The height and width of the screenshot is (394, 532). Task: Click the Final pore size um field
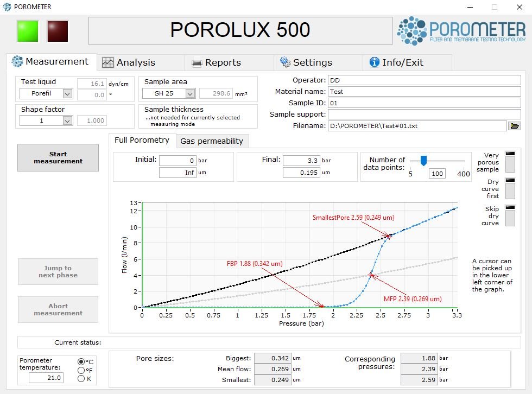(x=302, y=173)
